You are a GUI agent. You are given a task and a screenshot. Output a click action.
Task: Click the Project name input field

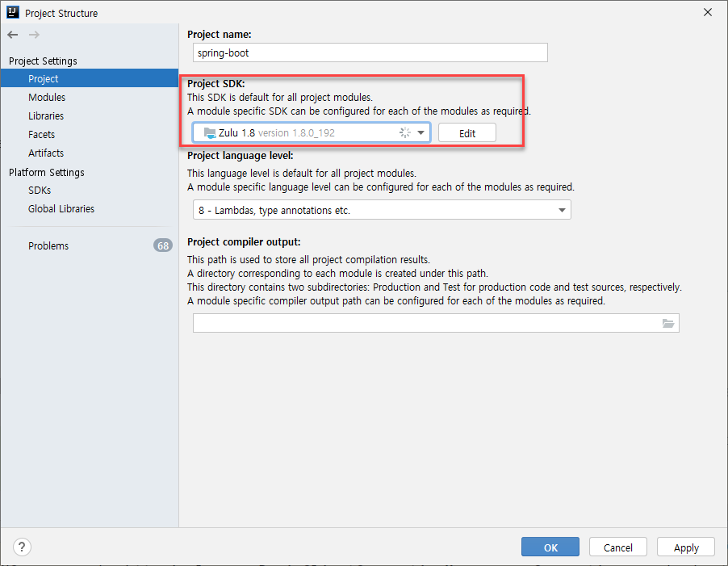(x=370, y=52)
